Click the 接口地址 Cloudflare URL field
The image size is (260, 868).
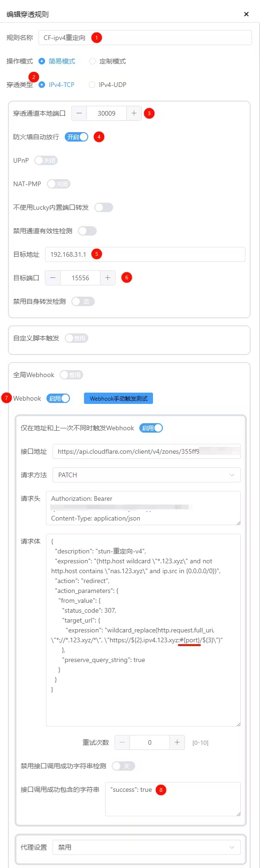click(x=146, y=451)
